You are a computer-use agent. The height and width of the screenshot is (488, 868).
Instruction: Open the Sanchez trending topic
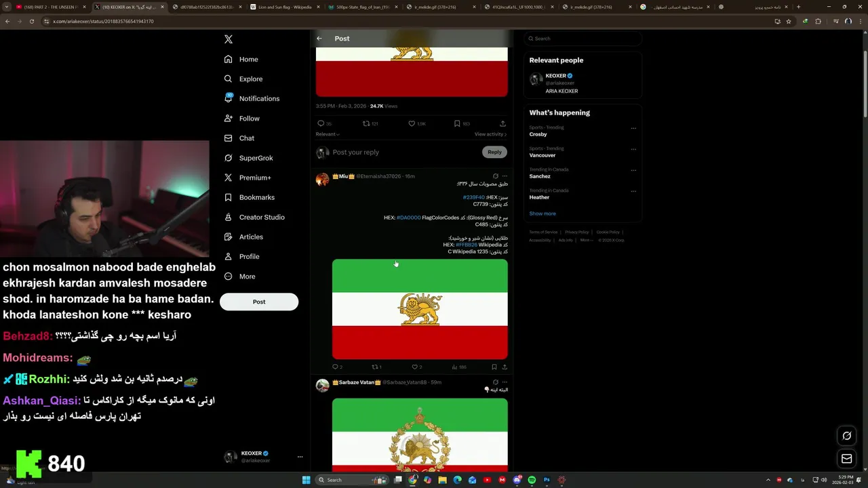(x=540, y=176)
